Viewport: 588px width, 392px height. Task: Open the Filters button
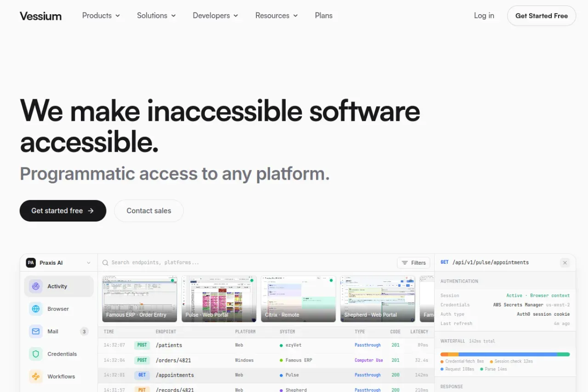point(413,263)
